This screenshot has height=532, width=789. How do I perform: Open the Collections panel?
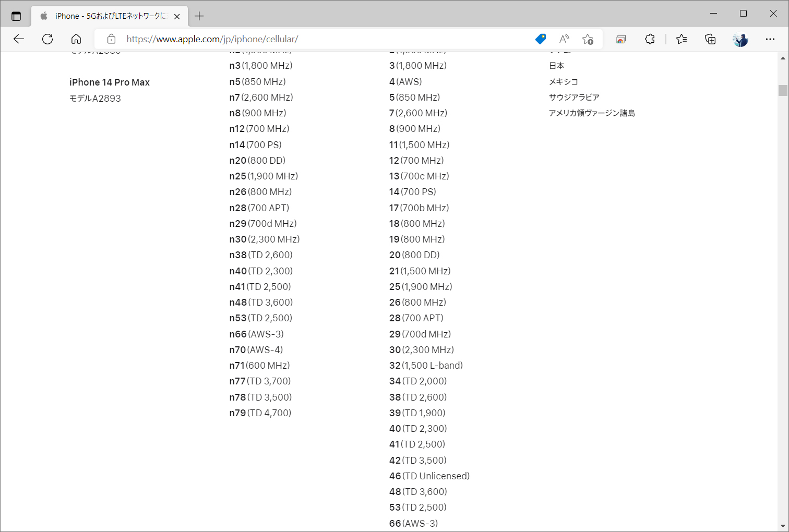pos(710,39)
